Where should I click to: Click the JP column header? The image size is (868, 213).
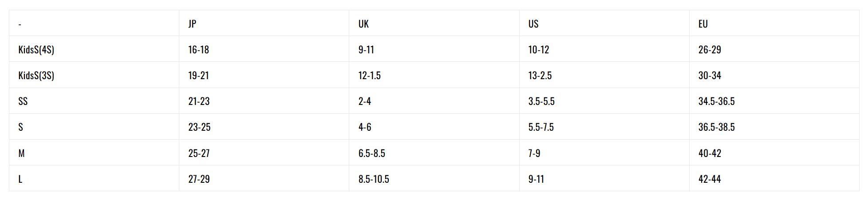192,24
